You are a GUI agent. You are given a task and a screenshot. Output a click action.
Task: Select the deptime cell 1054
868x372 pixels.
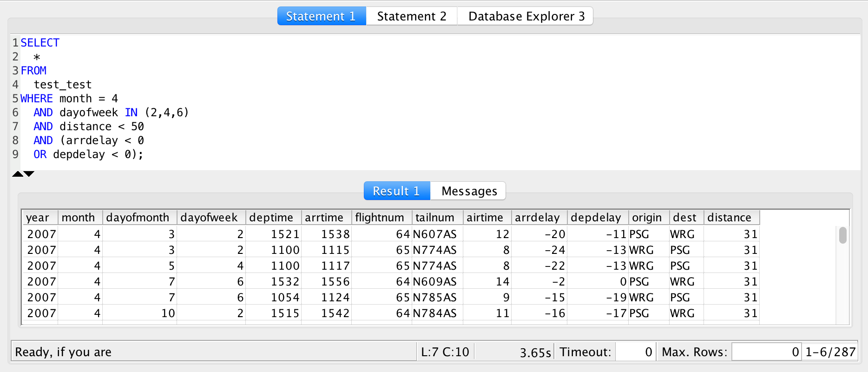coord(273,297)
